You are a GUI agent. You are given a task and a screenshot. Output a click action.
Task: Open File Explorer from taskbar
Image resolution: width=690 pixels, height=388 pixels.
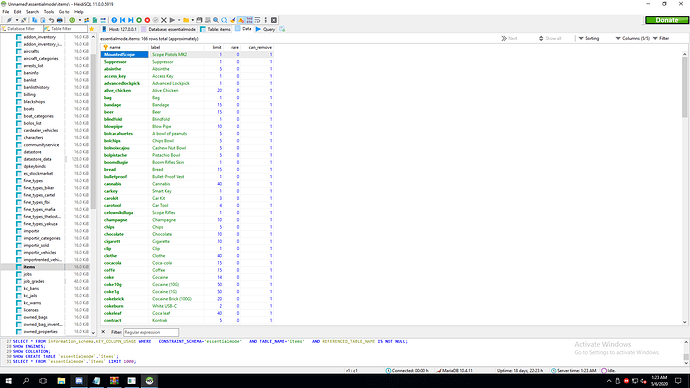(61, 381)
